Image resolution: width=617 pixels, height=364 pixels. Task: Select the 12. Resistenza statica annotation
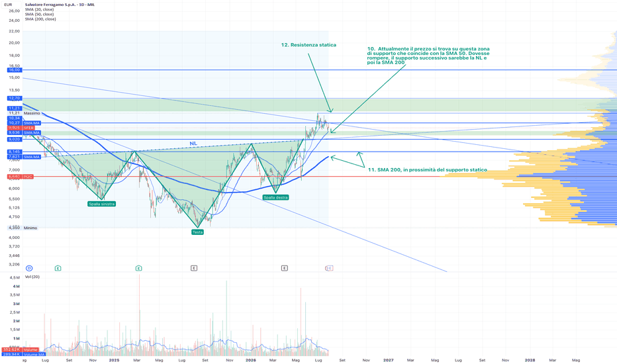309,45
